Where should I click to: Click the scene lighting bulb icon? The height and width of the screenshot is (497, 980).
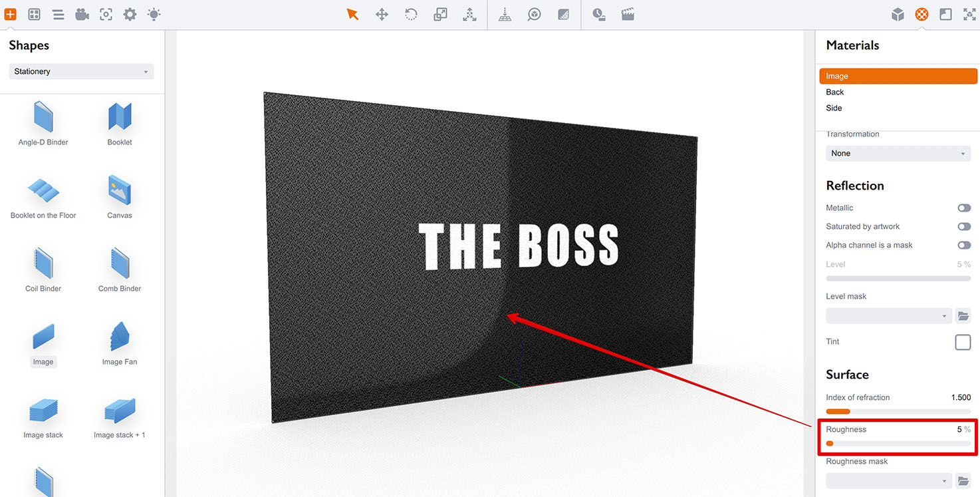154,13
